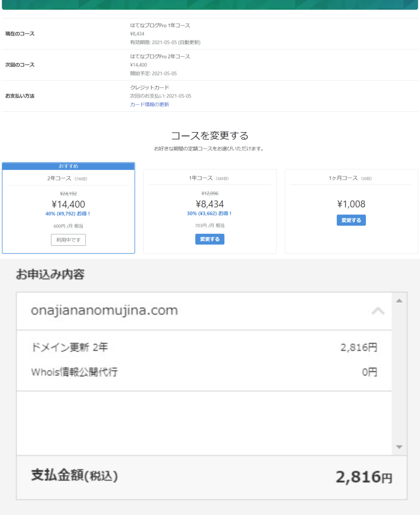Select the 1ヶ月コース plan title

(x=351, y=178)
